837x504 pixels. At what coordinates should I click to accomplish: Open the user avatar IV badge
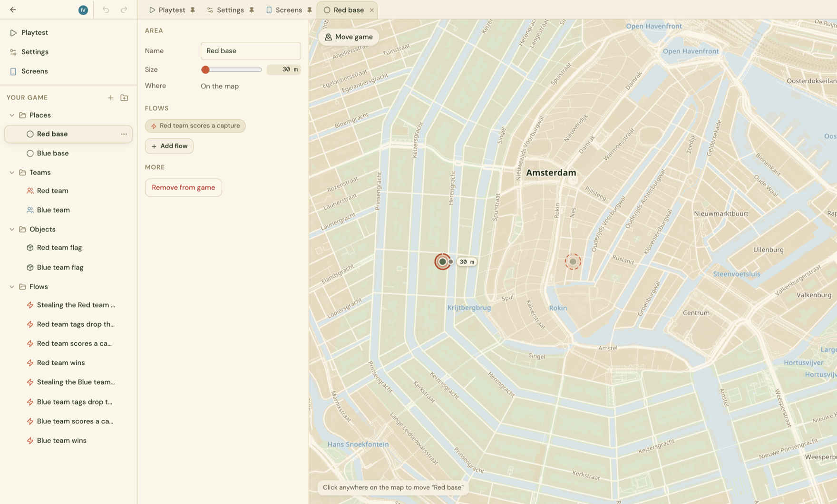(x=83, y=10)
